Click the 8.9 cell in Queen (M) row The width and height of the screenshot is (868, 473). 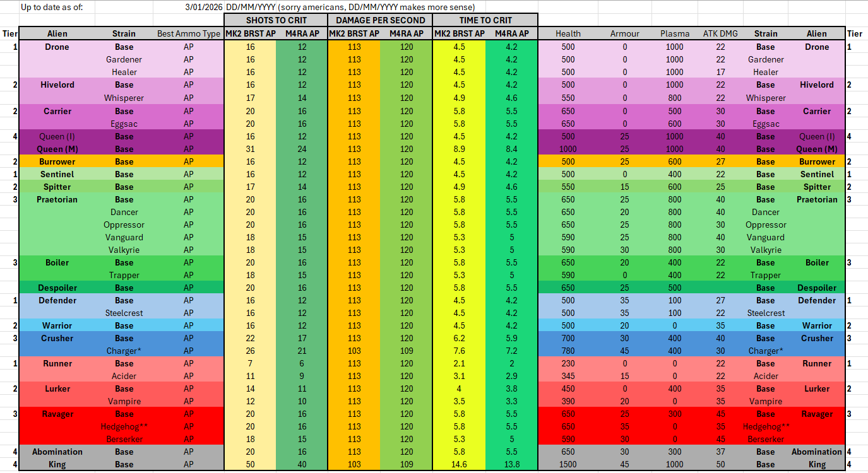pyautogui.click(x=459, y=149)
